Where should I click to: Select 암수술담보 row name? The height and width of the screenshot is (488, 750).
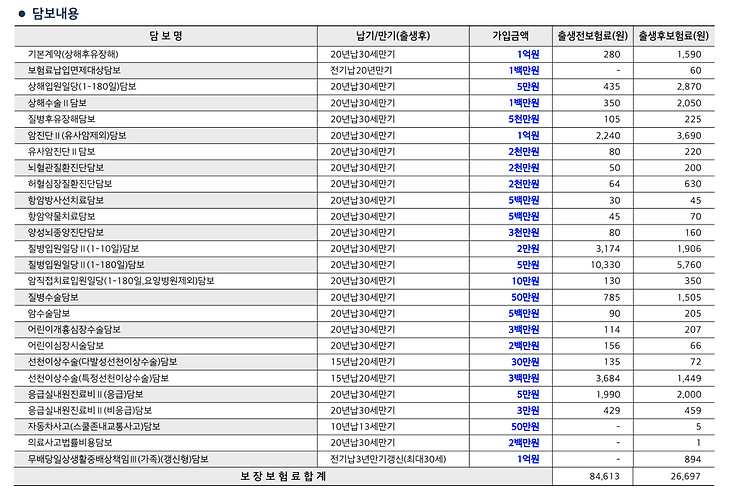pos(49,313)
